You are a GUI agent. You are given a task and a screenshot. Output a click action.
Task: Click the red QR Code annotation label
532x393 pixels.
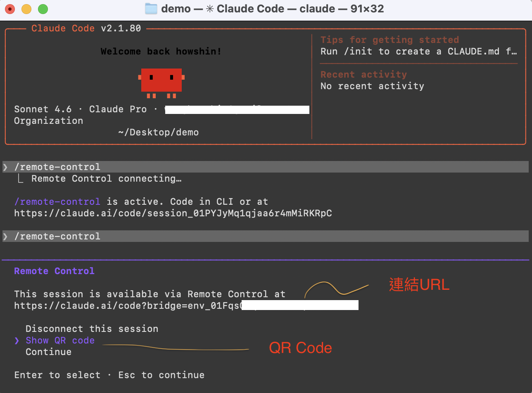click(300, 348)
